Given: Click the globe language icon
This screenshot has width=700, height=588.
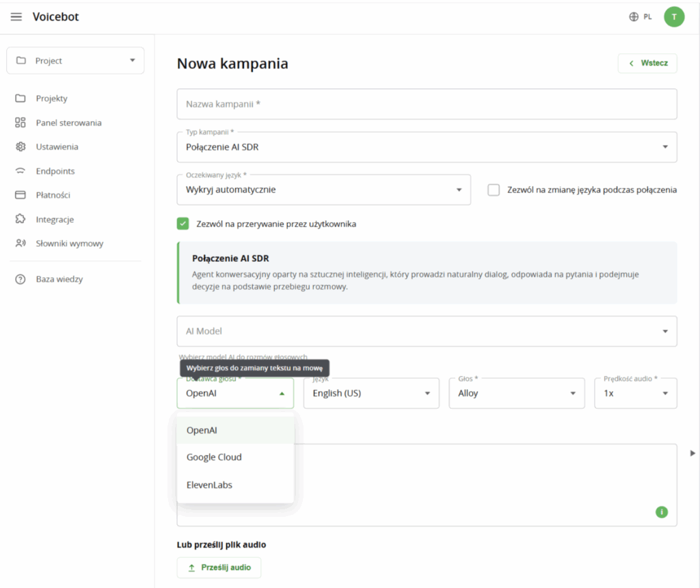Looking at the screenshot, I should tap(634, 17).
